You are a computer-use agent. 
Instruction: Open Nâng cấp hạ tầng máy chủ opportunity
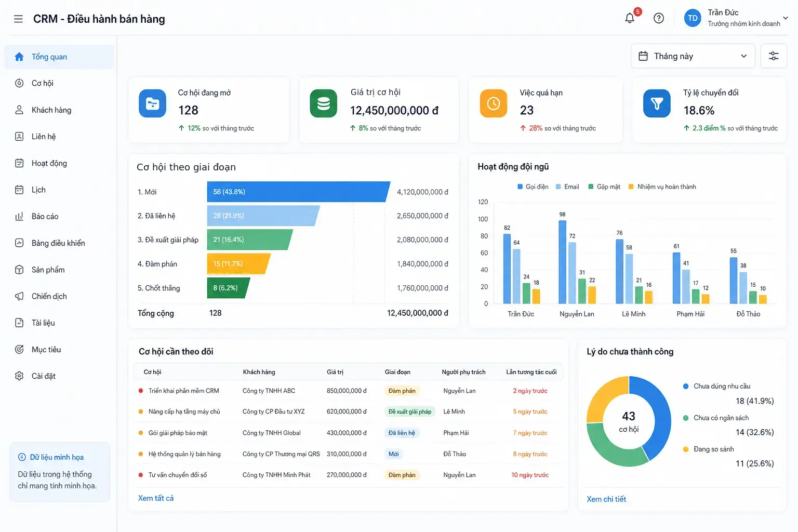point(184,411)
